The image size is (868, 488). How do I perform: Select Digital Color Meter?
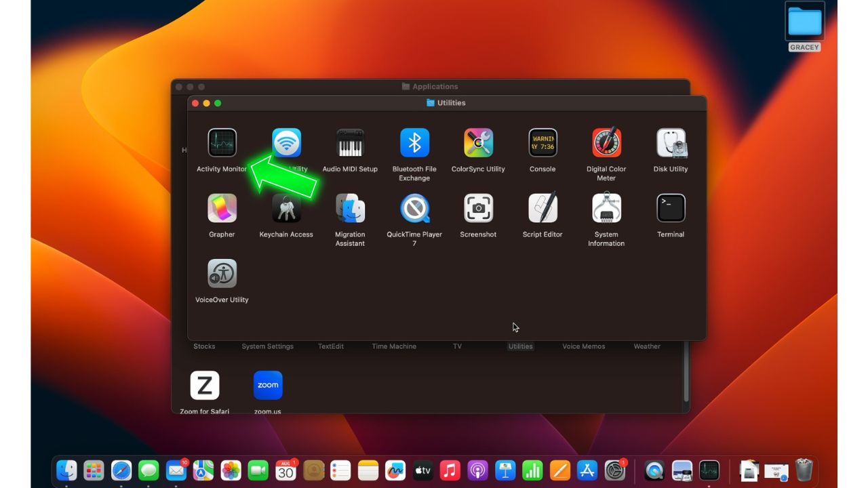point(606,143)
